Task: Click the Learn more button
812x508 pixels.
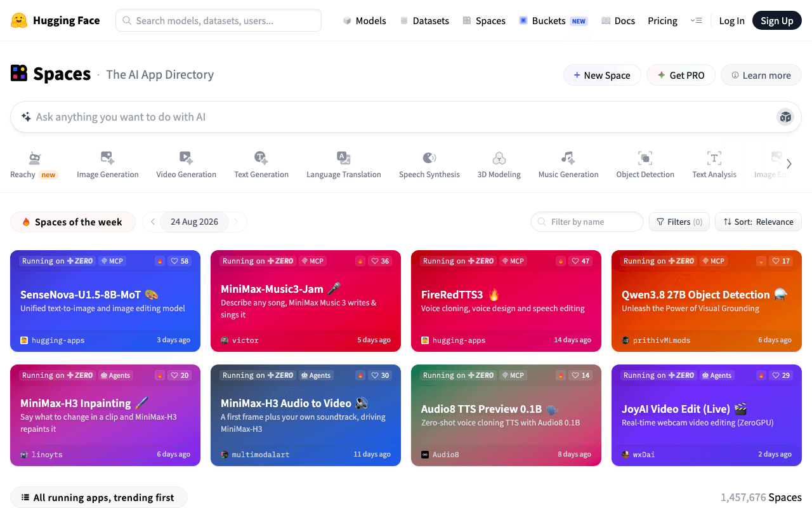Action: (761, 75)
